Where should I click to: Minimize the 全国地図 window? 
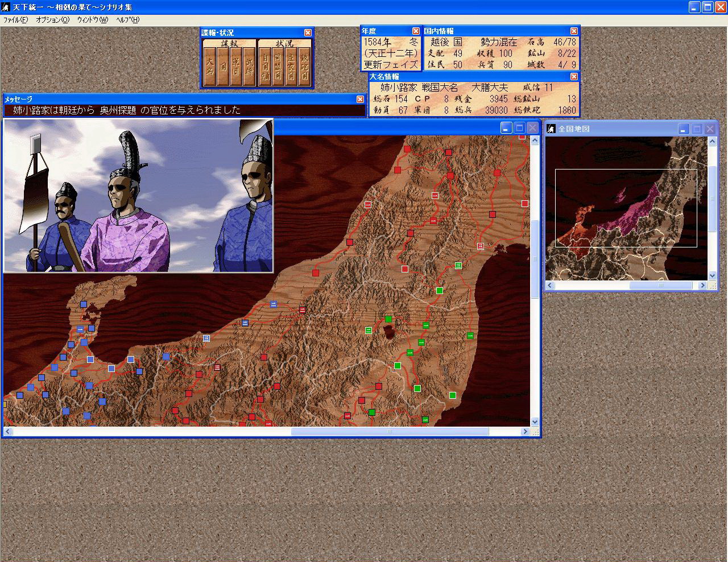(684, 129)
